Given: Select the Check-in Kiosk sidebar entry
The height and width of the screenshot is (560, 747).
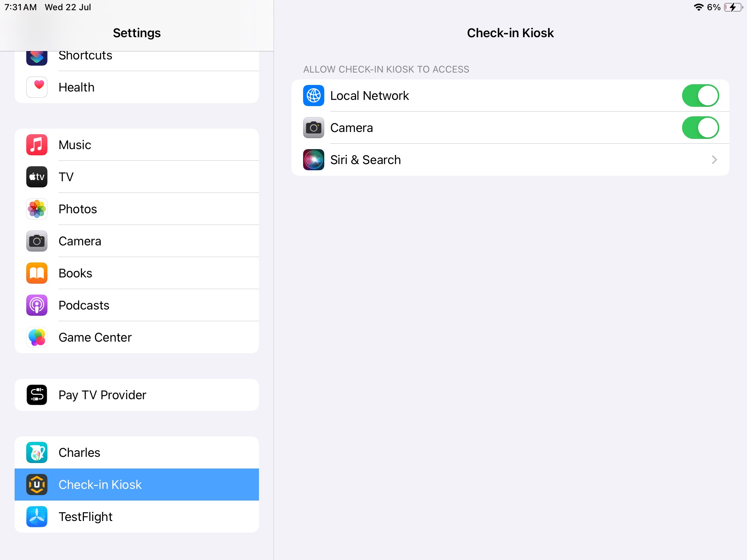Looking at the screenshot, I should 137,485.
